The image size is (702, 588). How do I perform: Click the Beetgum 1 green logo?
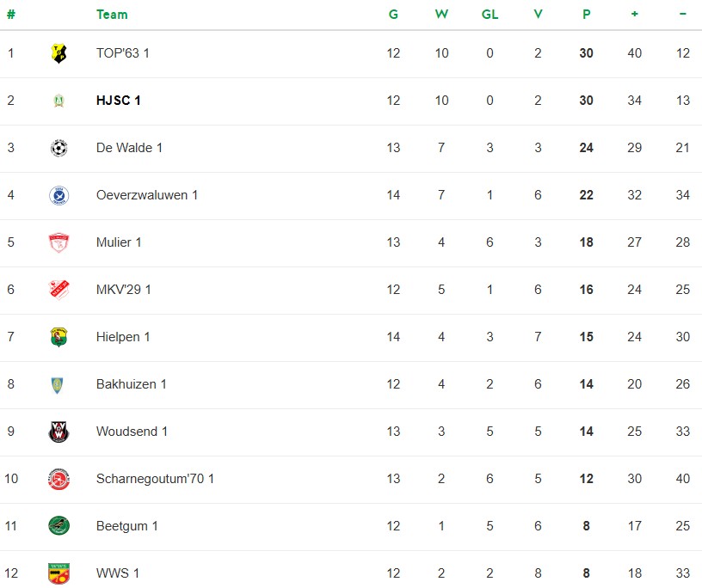(58, 526)
